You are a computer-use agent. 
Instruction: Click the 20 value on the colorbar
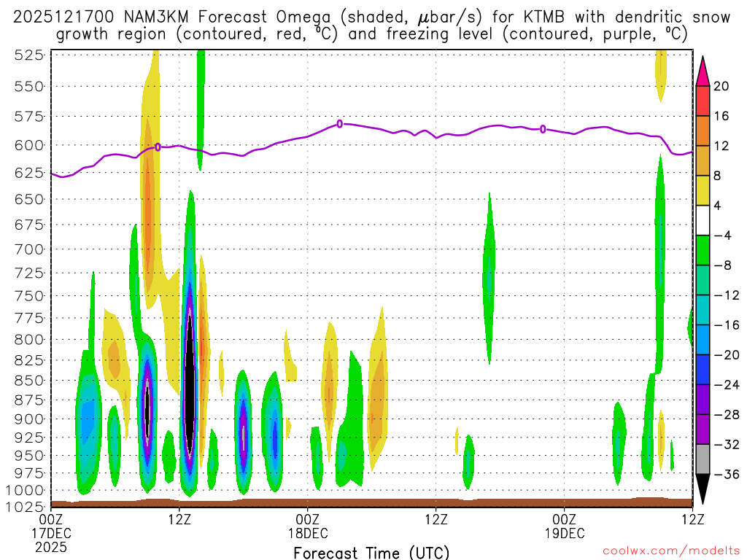pos(721,86)
